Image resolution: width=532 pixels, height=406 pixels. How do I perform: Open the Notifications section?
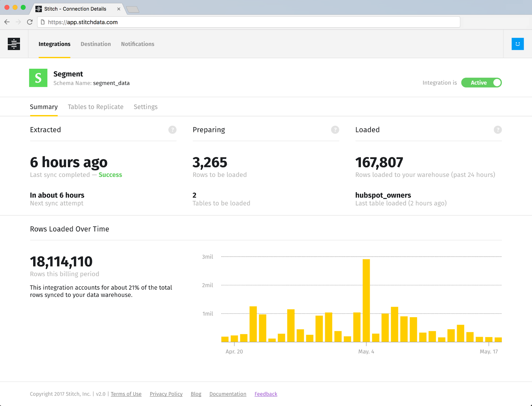[137, 44]
